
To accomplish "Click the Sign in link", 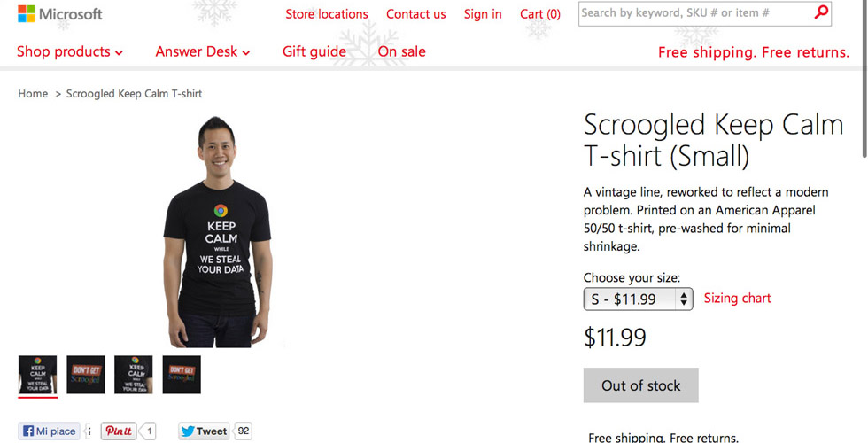I will click(483, 14).
